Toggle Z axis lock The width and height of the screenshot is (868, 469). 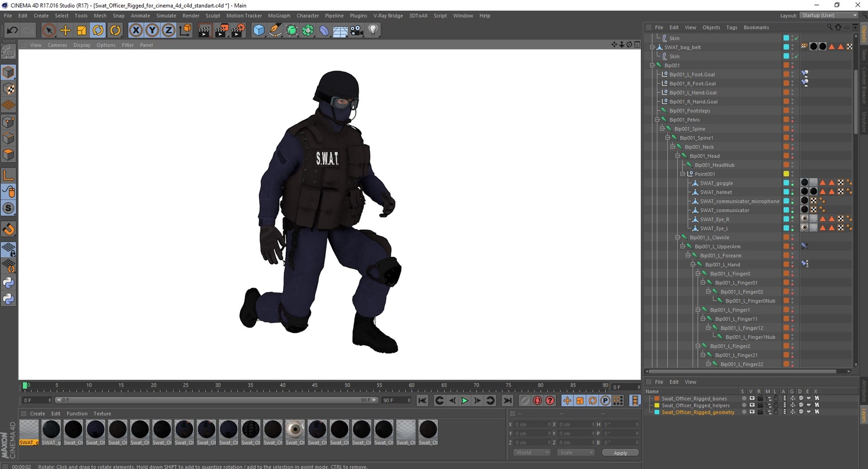(x=169, y=30)
